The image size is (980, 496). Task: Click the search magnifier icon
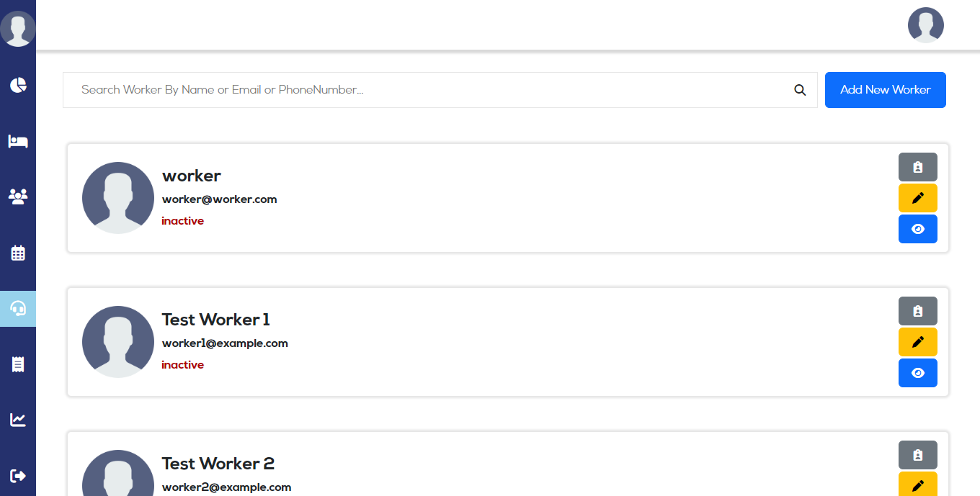[x=800, y=90]
